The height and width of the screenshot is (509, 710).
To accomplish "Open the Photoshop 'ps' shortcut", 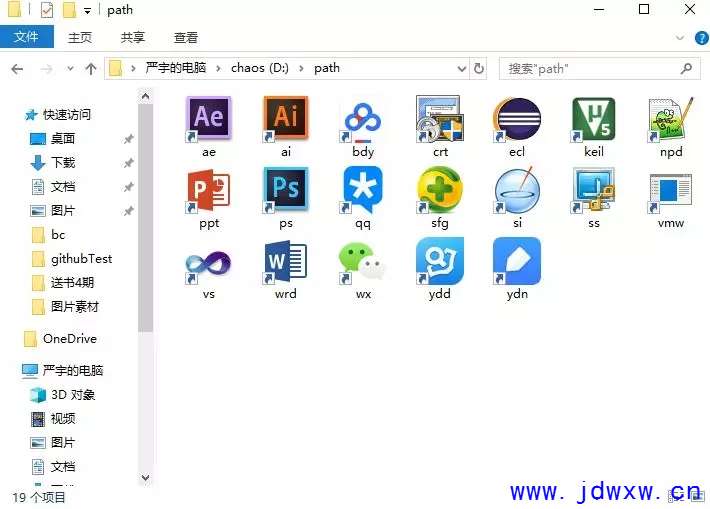I will click(x=286, y=198).
